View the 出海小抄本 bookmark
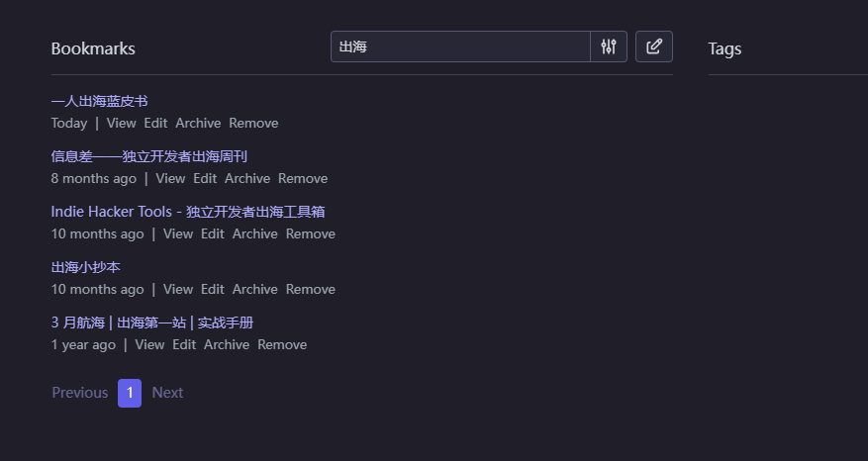The height and width of the screenshot is (461, 868). (x=178, y=289)
